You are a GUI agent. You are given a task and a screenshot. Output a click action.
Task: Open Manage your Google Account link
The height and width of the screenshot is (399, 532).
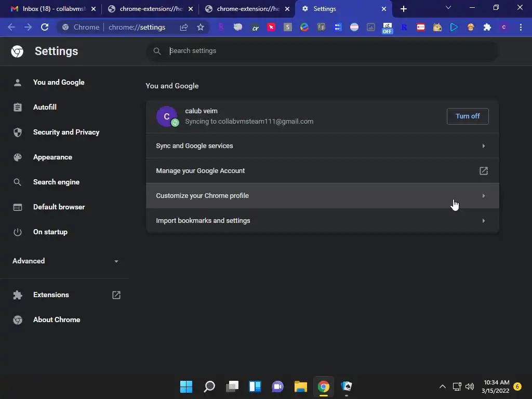[x=322, y=170]
